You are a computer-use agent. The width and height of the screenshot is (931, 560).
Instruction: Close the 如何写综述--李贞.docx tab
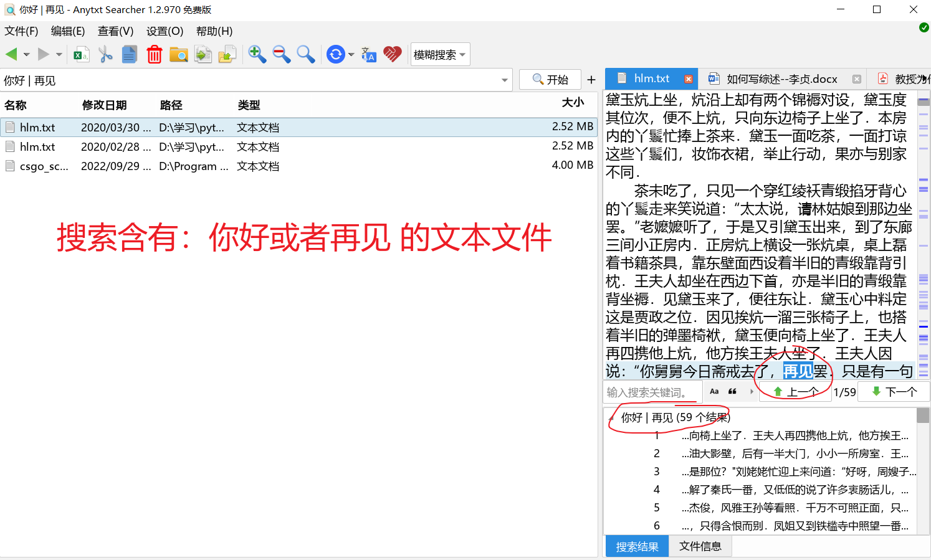[x=857, y=79]
